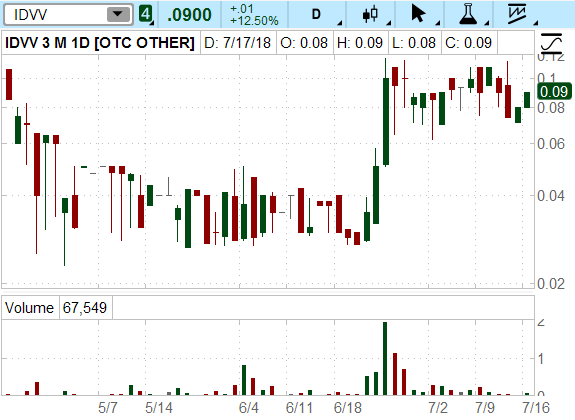Click the .0900 last price display

click(189, 15)
